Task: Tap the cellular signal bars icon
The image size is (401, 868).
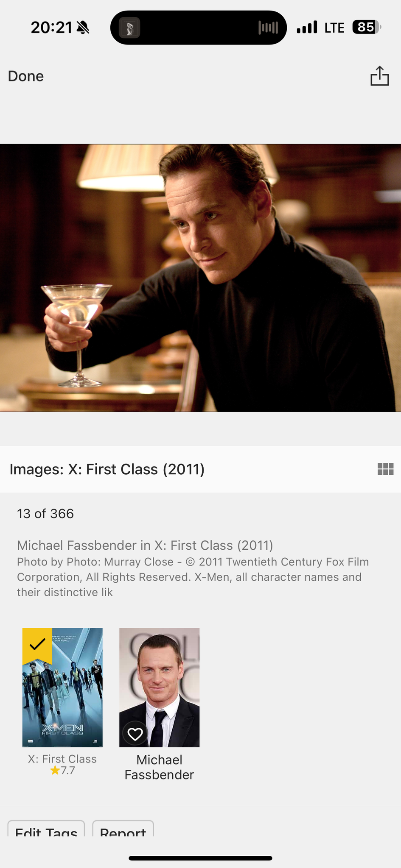Action: [307, 27]
